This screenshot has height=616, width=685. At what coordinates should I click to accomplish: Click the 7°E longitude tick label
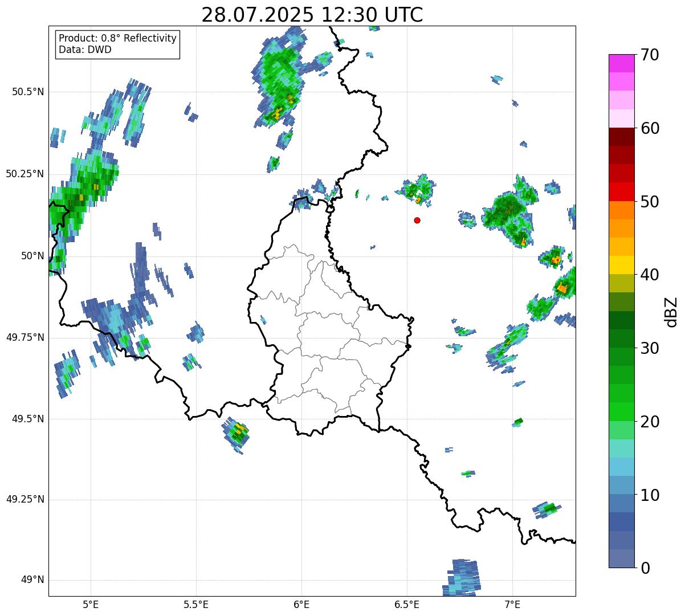512,605
